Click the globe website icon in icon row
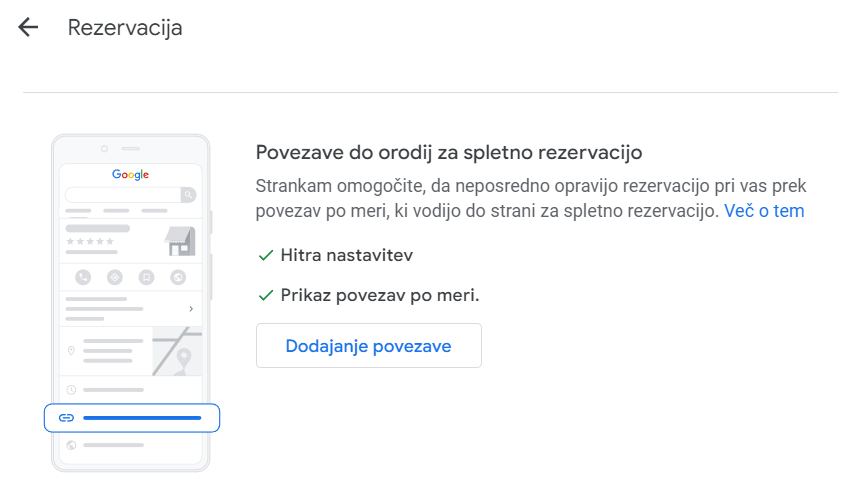The width and height of the screenshot is (859, 486). click(x=178, y=277)
